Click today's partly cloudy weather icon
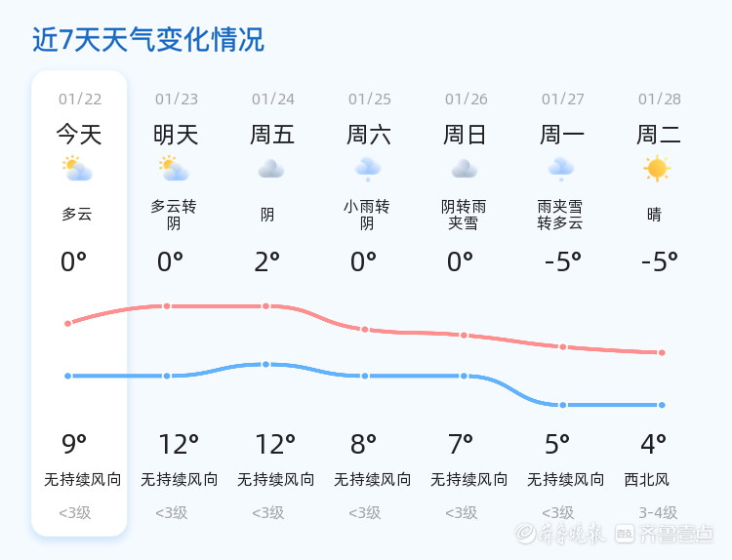 click(x=76, y=170)
